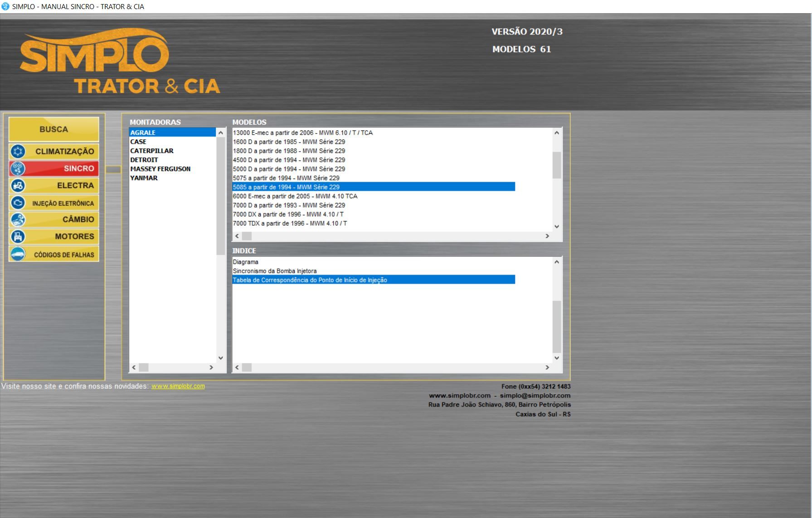Open Sincronismo da Bomba Injetora entry
Image resolution: width=812 pixels, height=518 pixels.
click(x=274, y=271)
